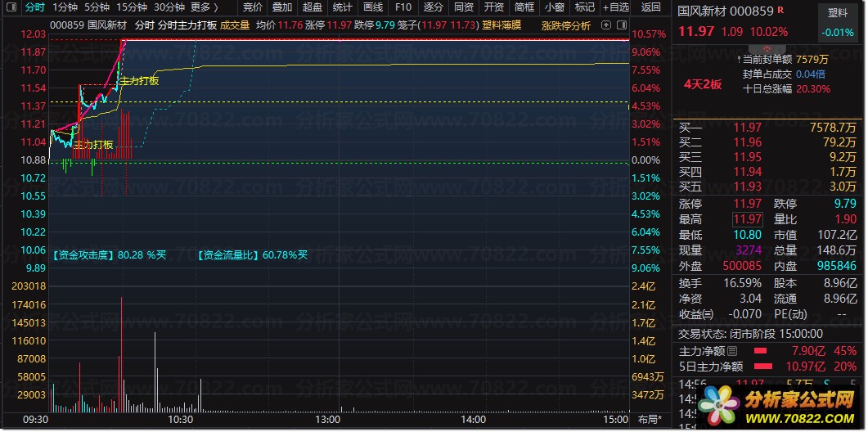Viewport: 868px width, 432px height.
Task: Click the 市值 value 107.2亿
Action: pos(837,235)
